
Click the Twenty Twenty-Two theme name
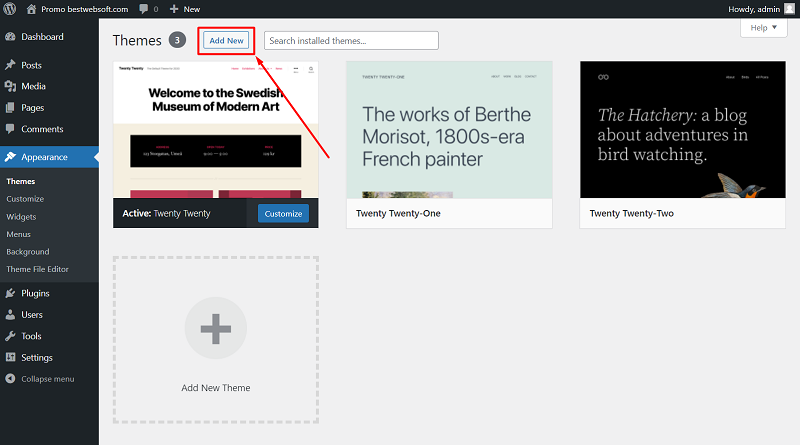point(632,213)
